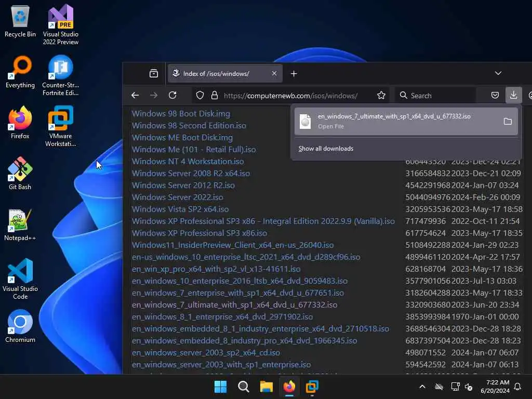
Task: Select the VMware Workstation desktop shortcut
Action: (x=60, y=126)
